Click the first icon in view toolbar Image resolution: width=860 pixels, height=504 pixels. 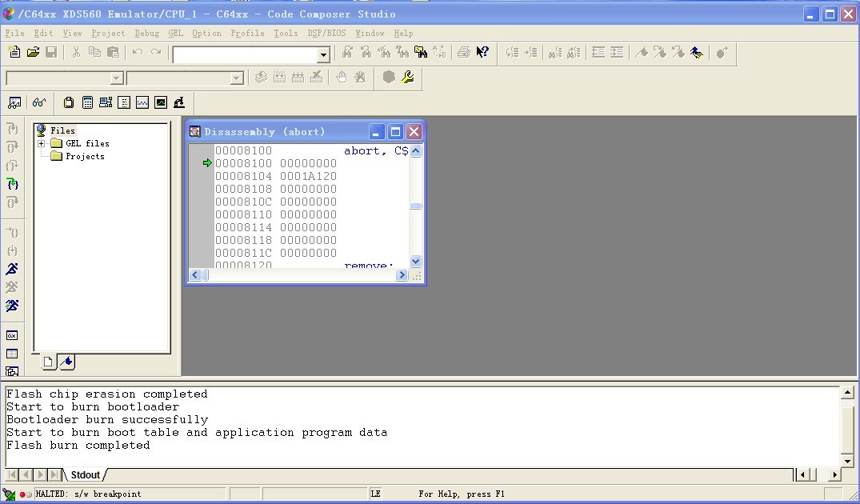coord(14,102)
